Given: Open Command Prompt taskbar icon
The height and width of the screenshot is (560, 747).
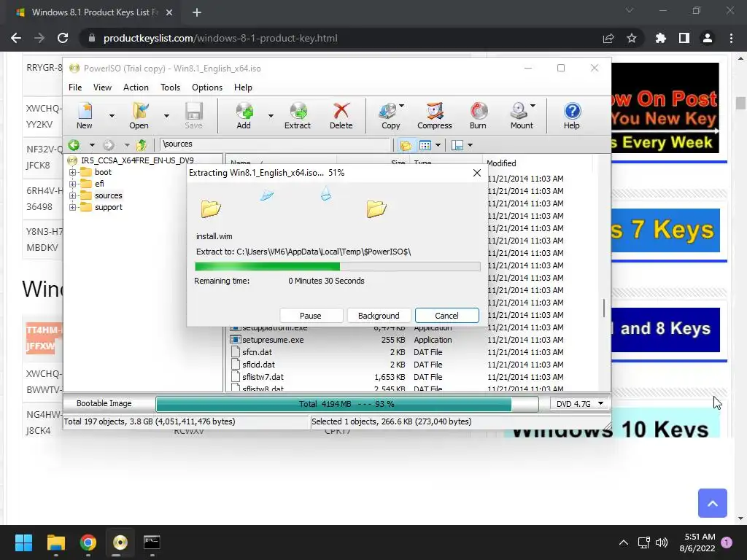Looking at the screenshot, I should coord(152,542).
